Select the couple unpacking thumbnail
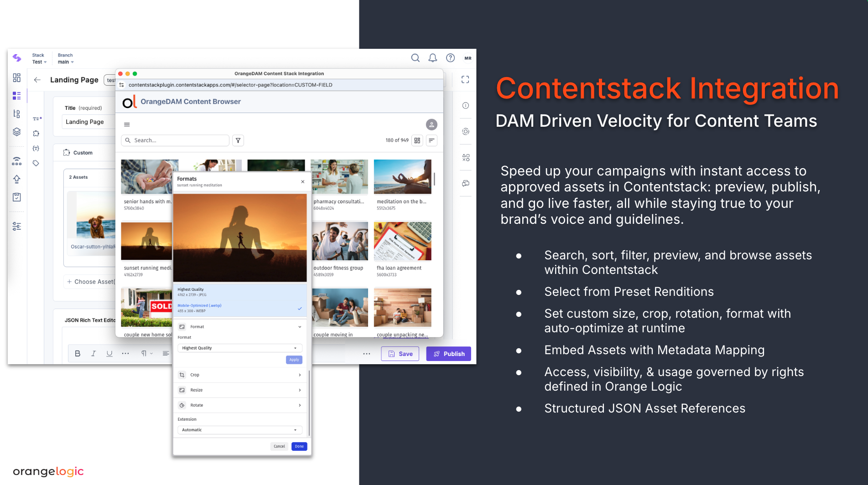868x485 pixels. [x=402, y=308]
